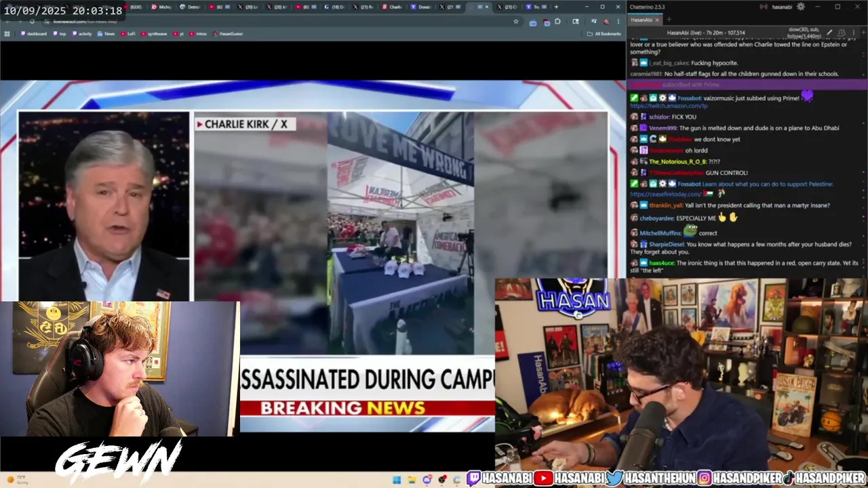
Task: Click username haxs4uce in chat
Action: pos(661,262)
